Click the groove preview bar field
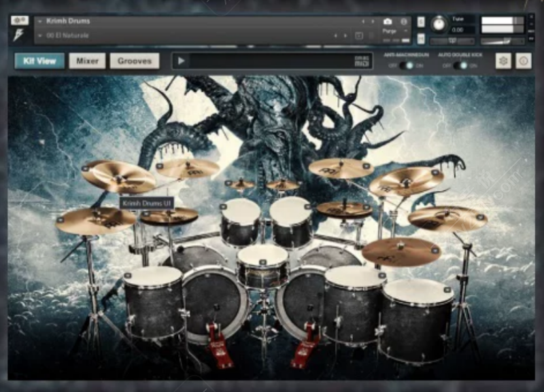 (272, 61)
